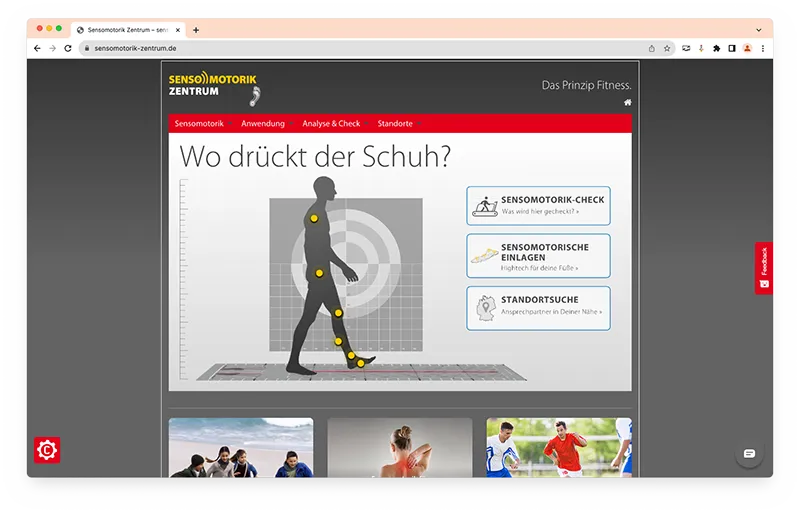Click 'Was wird hier gecheckt?' link text
The height and width of the screenshot is (513, 800).
click(x=540, y=211)
